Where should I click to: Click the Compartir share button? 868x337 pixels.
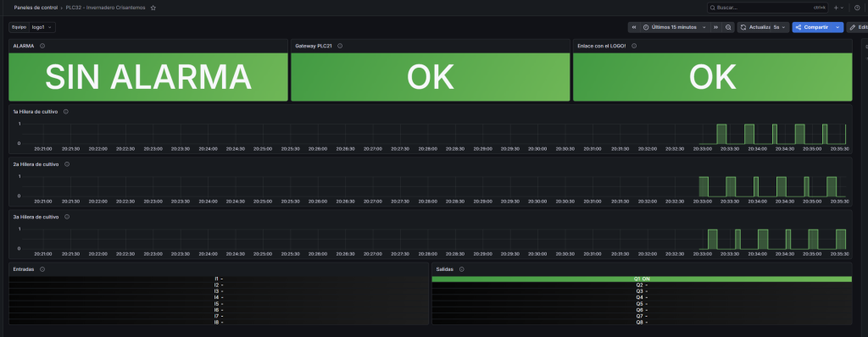[x=812, y=27]
